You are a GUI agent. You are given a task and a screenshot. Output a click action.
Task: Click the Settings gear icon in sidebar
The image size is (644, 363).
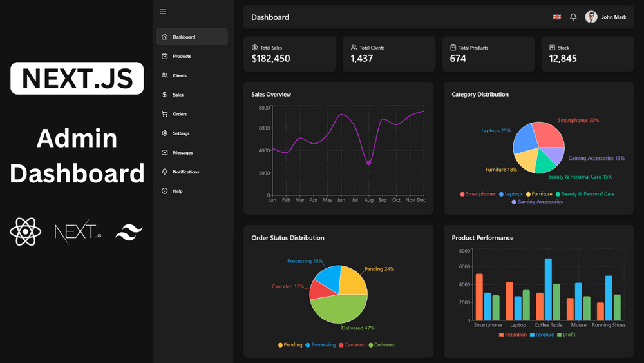(165, 133)
